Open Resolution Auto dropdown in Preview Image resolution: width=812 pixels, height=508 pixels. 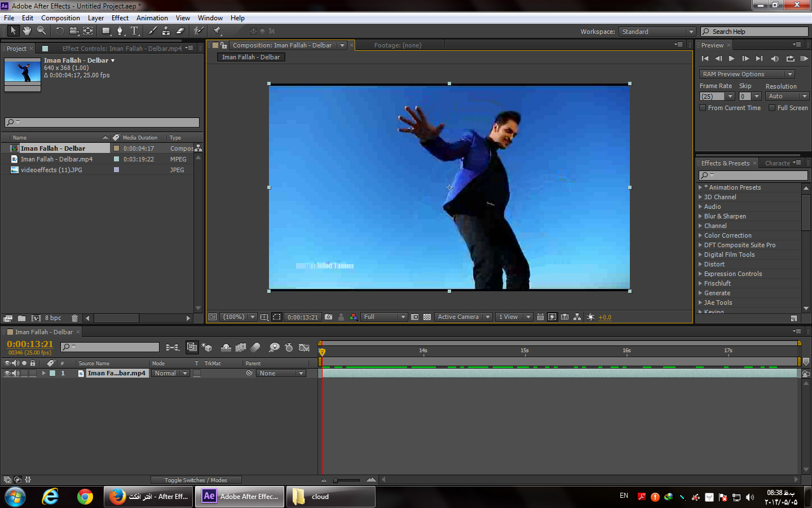[x=788, y=97]
